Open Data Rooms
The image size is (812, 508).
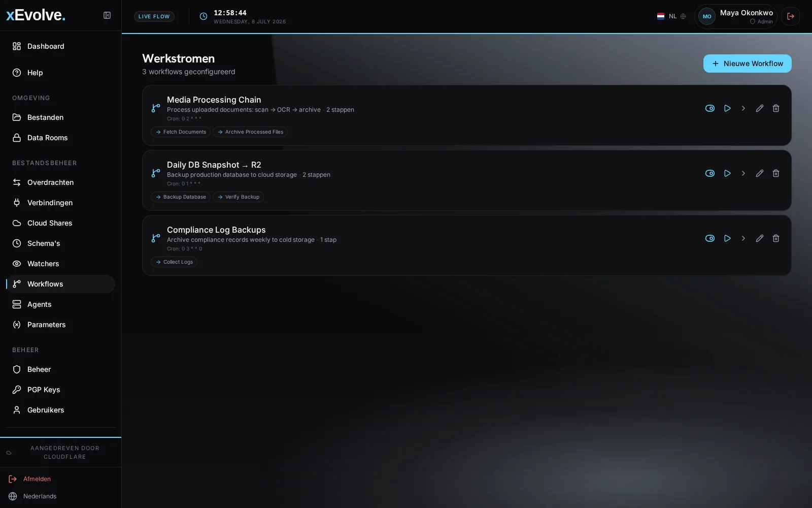coord(61,138)
